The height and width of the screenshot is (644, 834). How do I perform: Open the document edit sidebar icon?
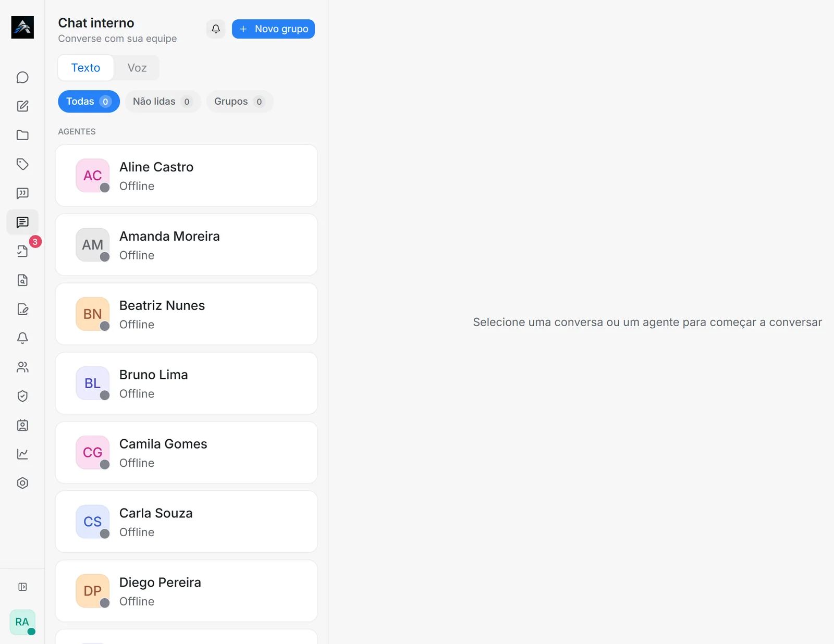pyautogui.click(x=22, y=309)
